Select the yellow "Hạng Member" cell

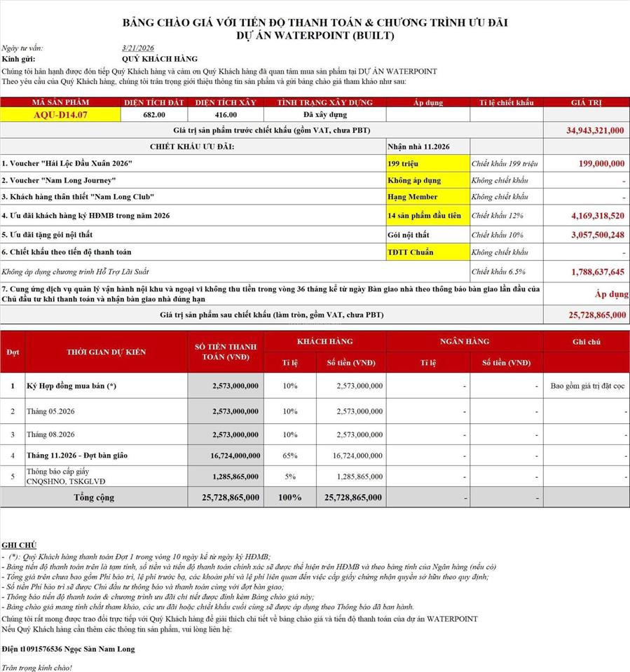click(427, 197)
